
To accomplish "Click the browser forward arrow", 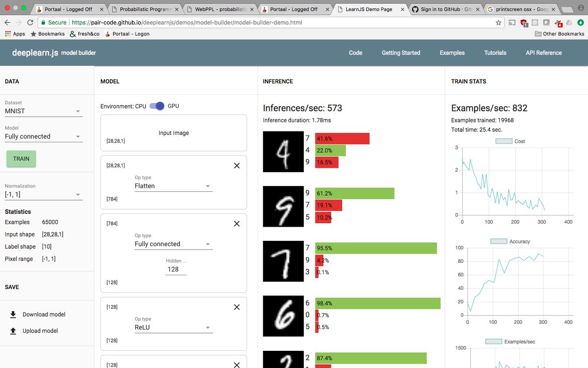I will 19,23.
